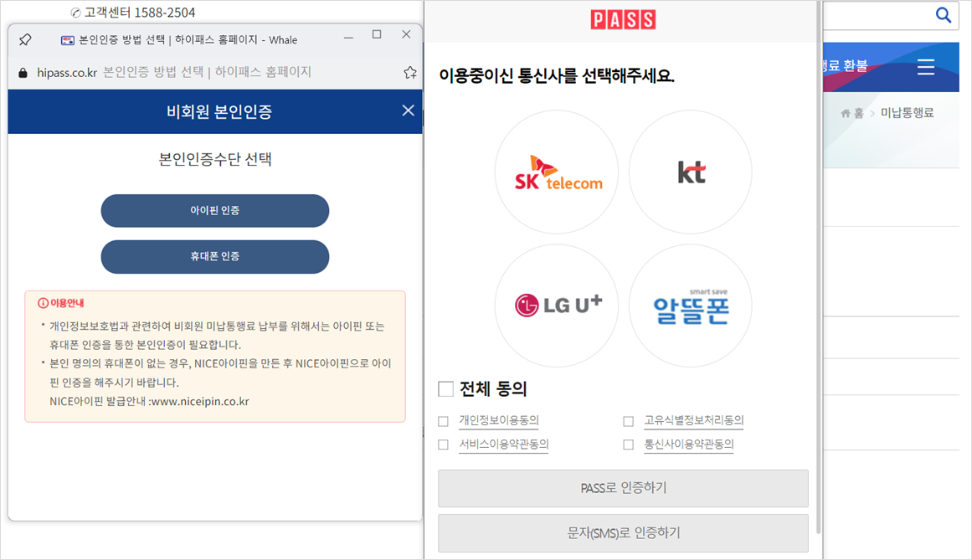Close the Whale popup window
Image resolution: width=972 pixels, height=560 pixels.
point(406,34)
